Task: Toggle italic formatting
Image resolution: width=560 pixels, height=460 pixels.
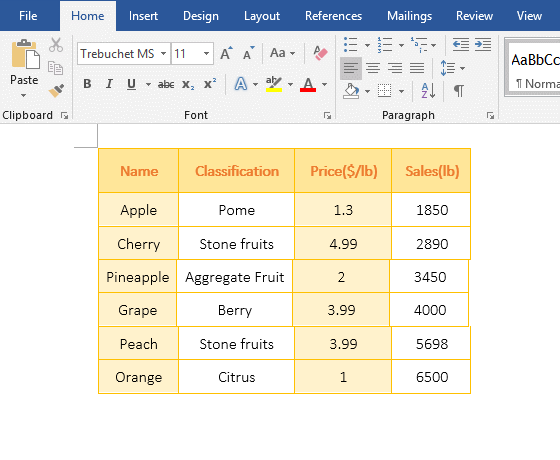Action: [109, 84]
